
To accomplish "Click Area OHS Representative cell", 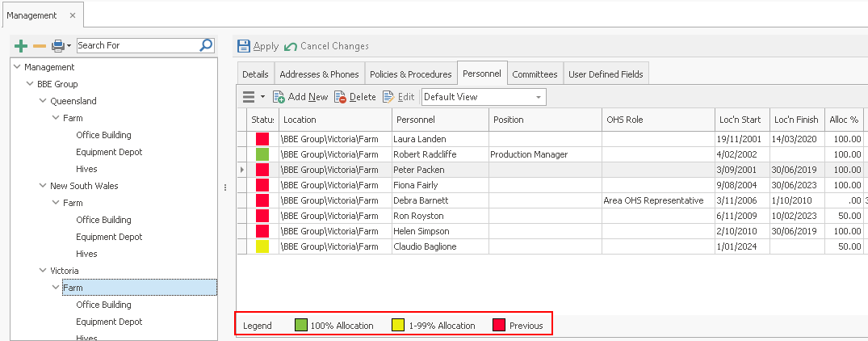I will 658,200.
